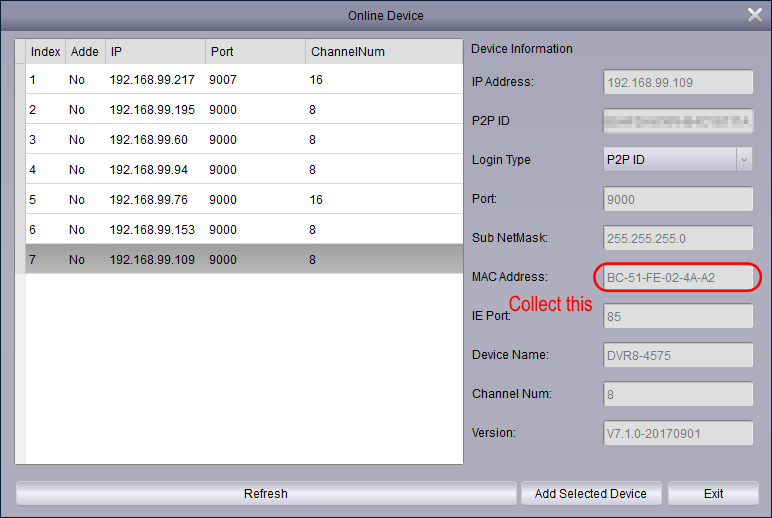Click Add Selected Device button
772x518 pixels.
pos(590,493)
